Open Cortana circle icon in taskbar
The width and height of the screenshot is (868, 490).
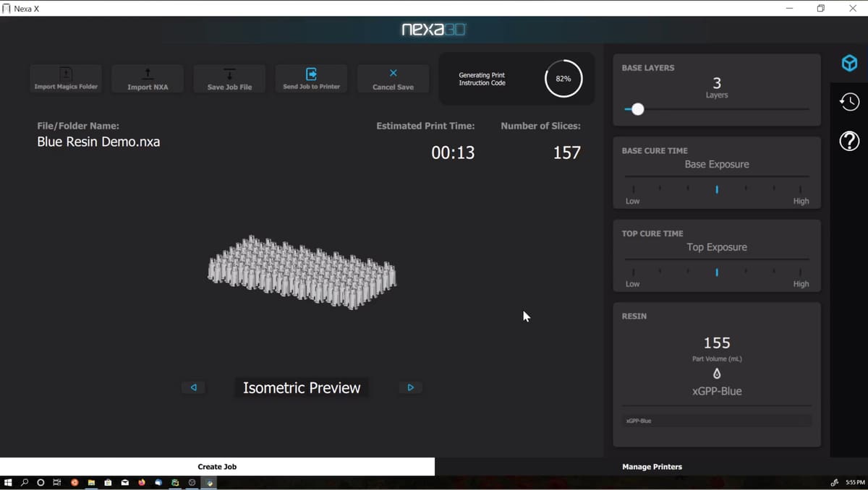point(41,483)
